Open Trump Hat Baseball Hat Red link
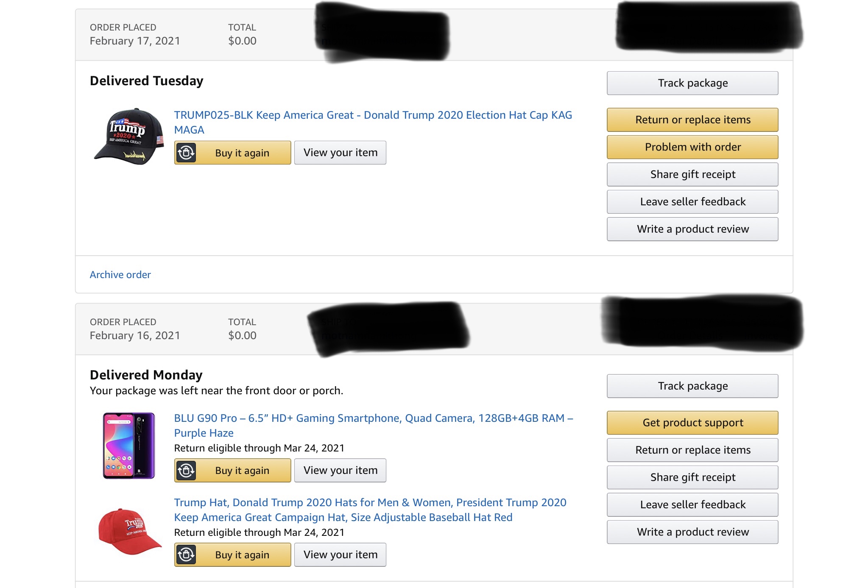868x588 pixels. (370, 503)
